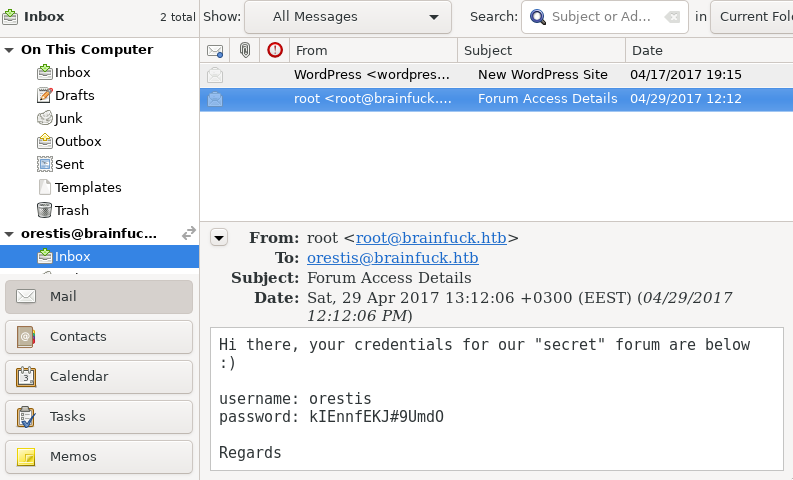793x480 pixels.
Task: Click the search magnifier icon
Action: click(x=539, y=17)
